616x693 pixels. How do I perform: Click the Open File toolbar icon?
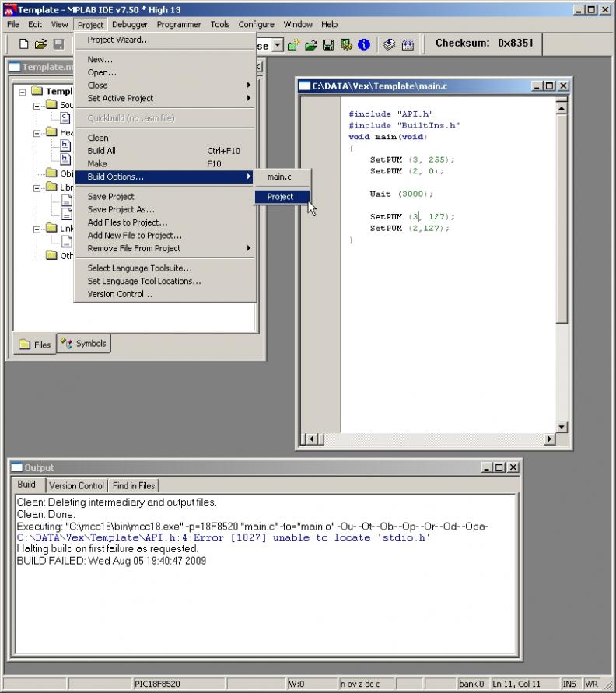pos(40,44)
